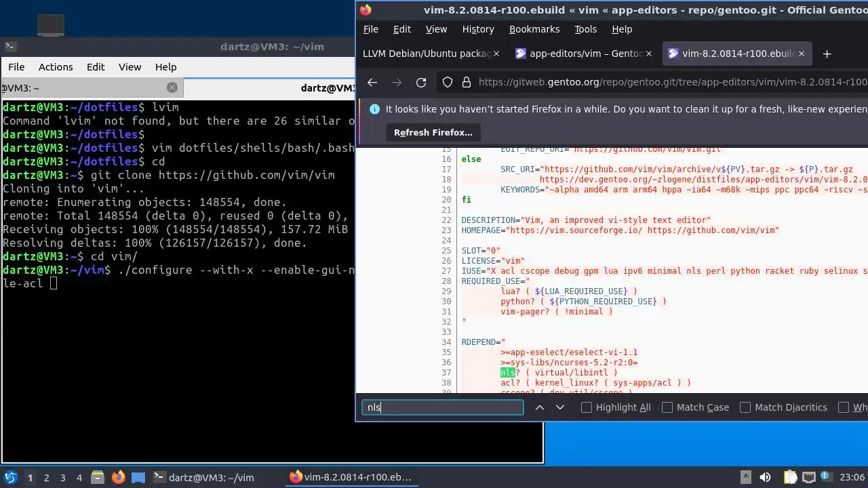Click the terminal window menu icon in titlebar
Image resolution: width=868 pixels, height=488 pixels.
click(10, 47)
